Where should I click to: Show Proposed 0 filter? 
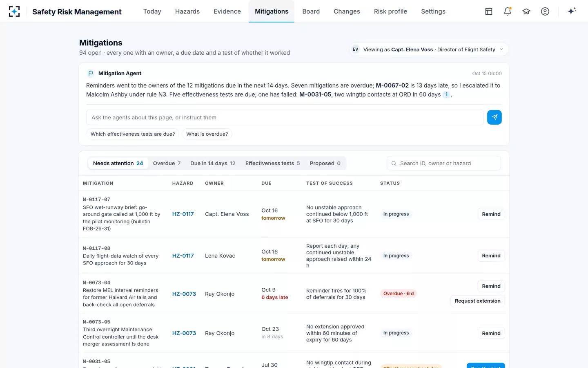(325, 163)
